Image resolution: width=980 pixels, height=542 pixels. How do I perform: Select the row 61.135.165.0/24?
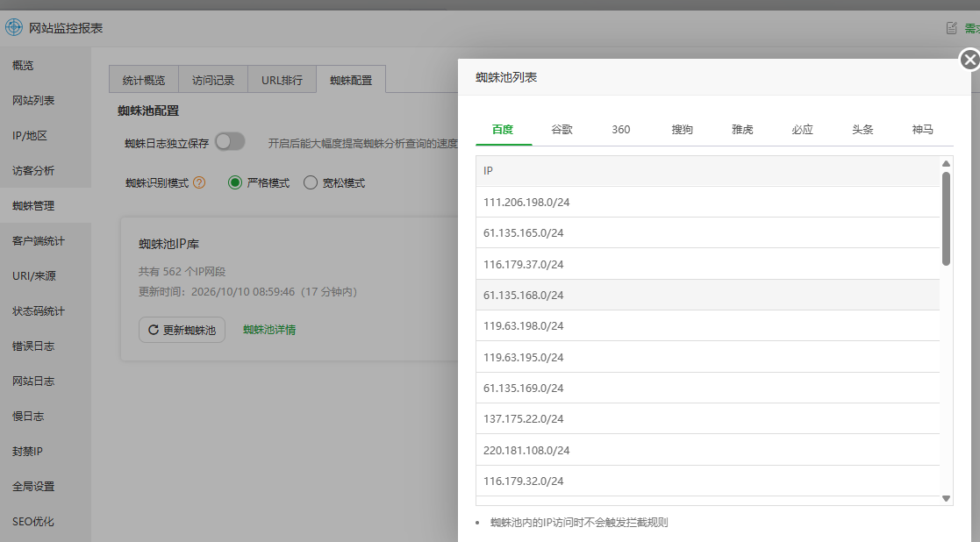(x=708, y=233)
